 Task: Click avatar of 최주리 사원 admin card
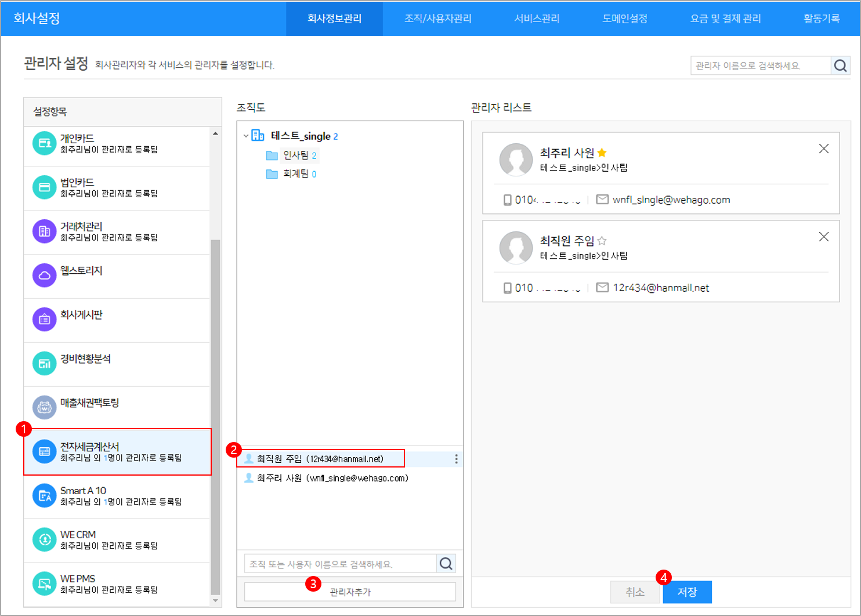[516, 160]
